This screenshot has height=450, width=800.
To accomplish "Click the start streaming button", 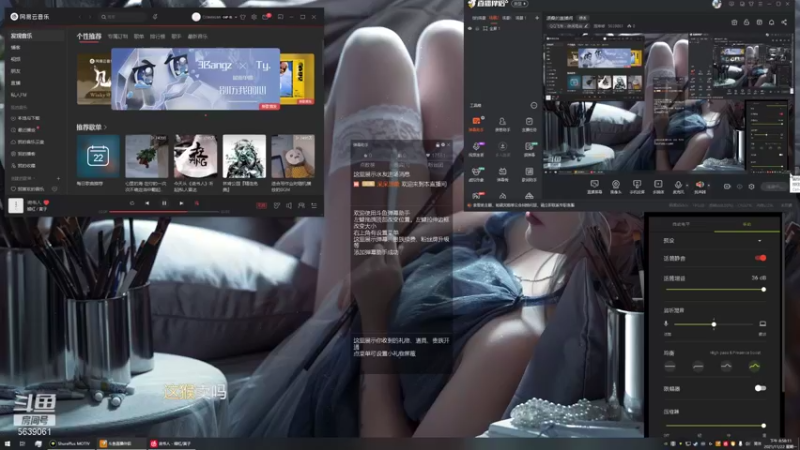I will tap(773, 187).
